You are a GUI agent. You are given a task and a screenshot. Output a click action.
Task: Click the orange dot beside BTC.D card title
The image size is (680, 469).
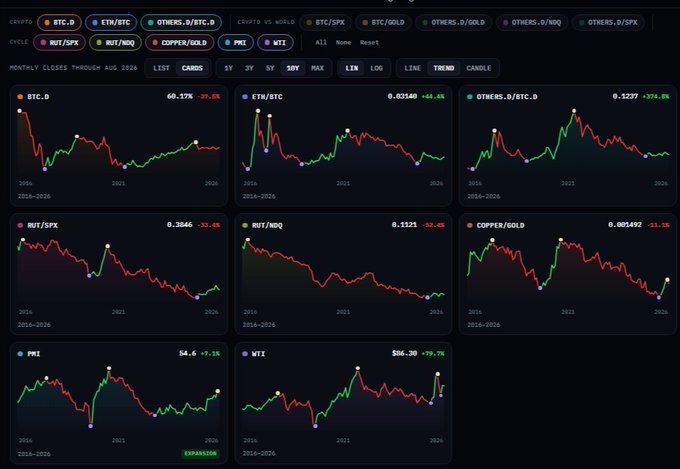[20, 97]
